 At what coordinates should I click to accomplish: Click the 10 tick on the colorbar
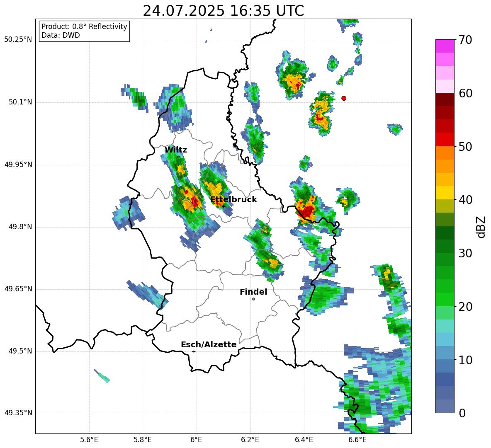[465, 360]
